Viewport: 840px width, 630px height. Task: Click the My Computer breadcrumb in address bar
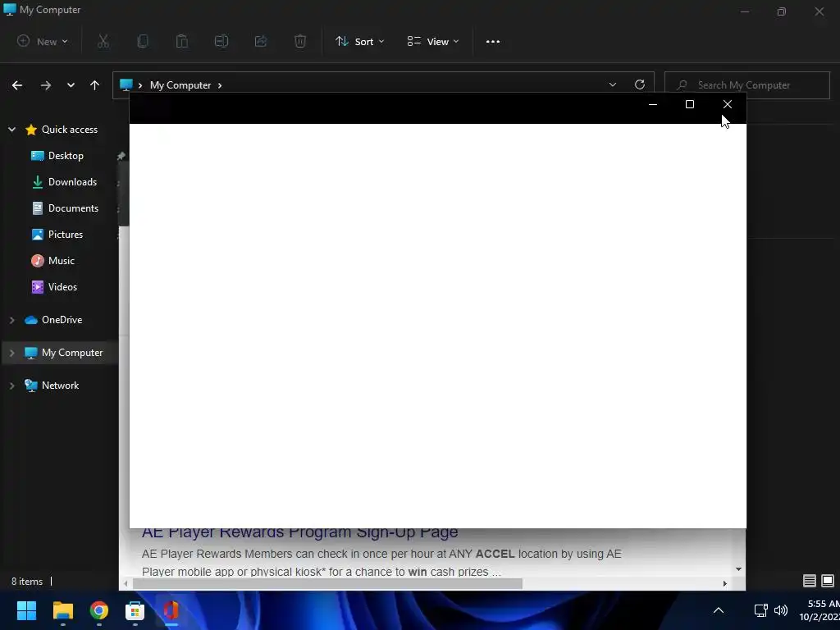tap(180, 85)
